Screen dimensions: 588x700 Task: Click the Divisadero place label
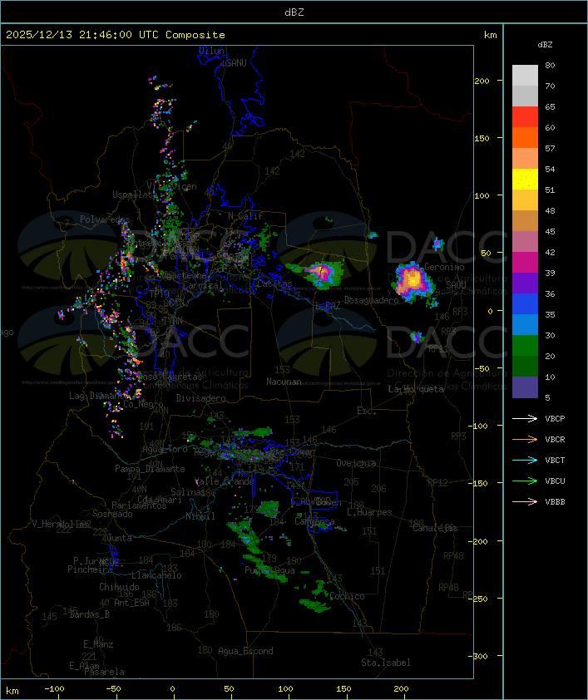point(201,397)
